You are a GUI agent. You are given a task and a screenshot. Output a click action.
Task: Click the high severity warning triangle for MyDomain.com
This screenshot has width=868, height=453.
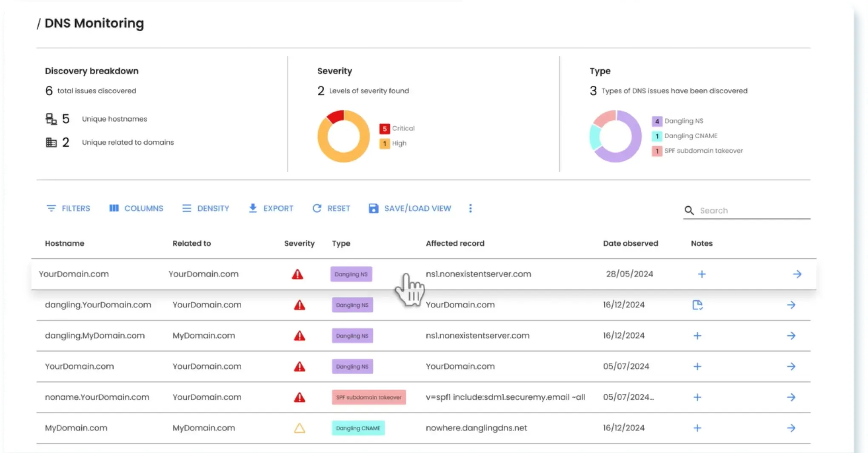click(x=300, y=428)
